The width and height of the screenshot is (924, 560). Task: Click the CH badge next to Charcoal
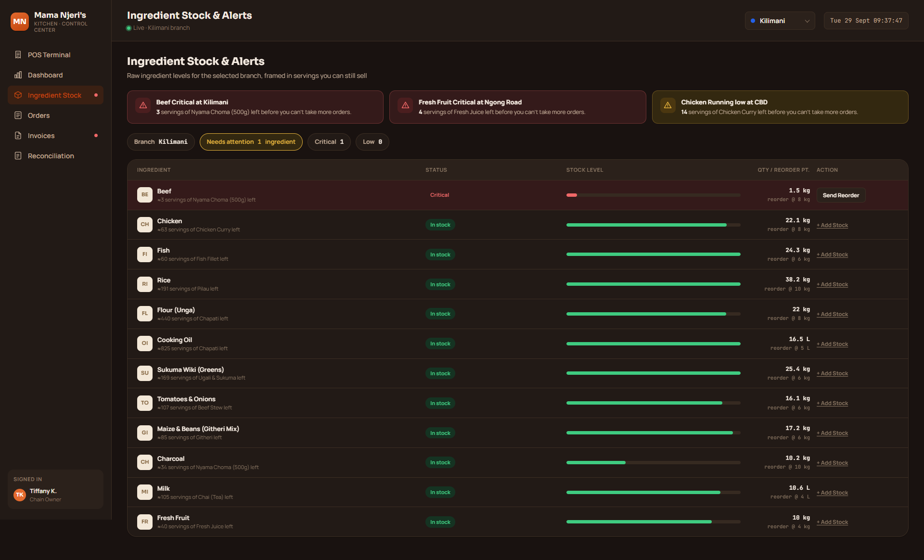(145, 462)
